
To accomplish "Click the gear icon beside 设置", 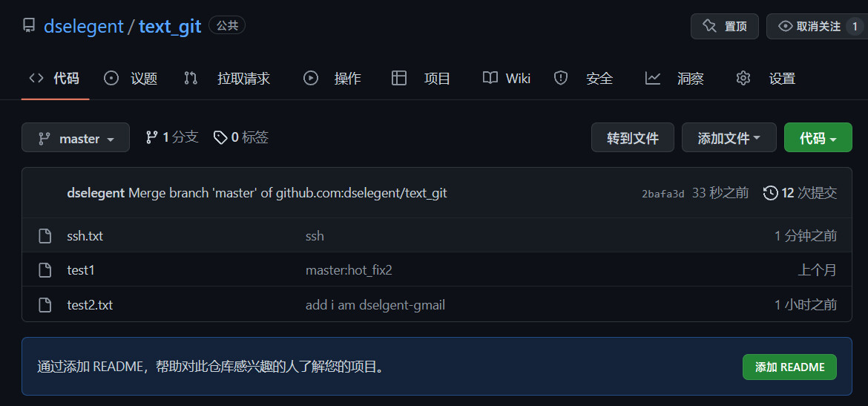I will (x=743, y=78).
